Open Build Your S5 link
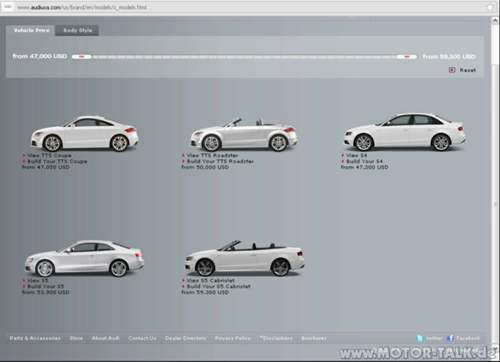500x362 pixels. 45,286
